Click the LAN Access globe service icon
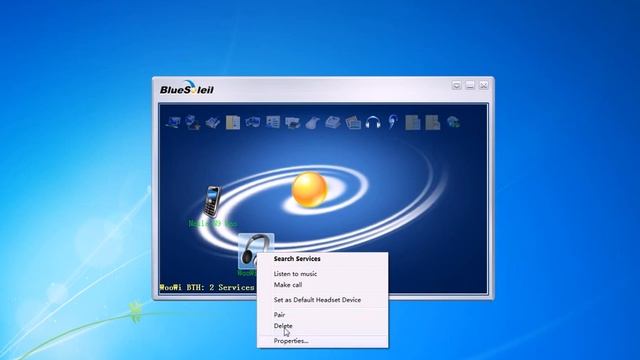Viewport: 640px width, 360px height. tap(453, 122)
